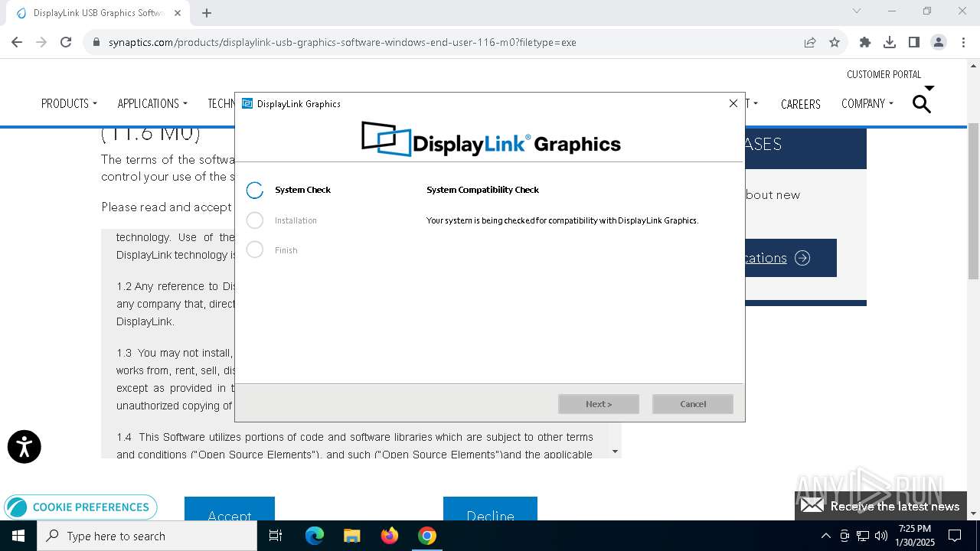The width and height of the screenshot is (980, 551).
Task: Open the accessibility widget icon
Action: point(24,447)
